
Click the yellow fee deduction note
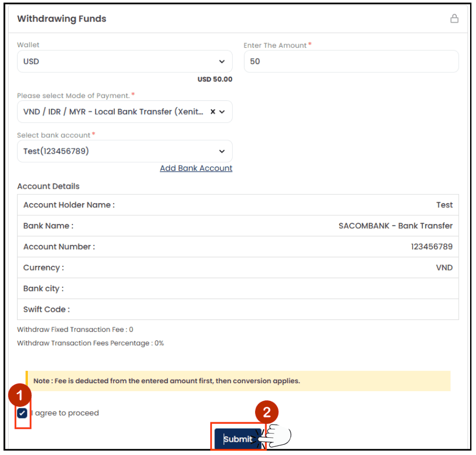(238, 381)
